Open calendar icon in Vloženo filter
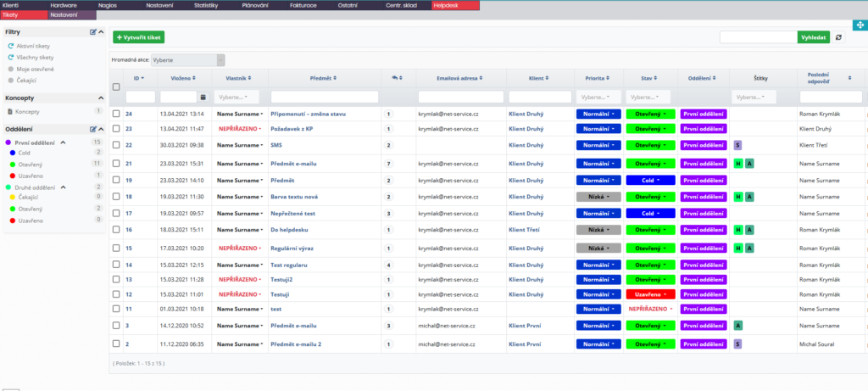Image resolution: width=868 pixels, height=391 pixels. point(203,97)
